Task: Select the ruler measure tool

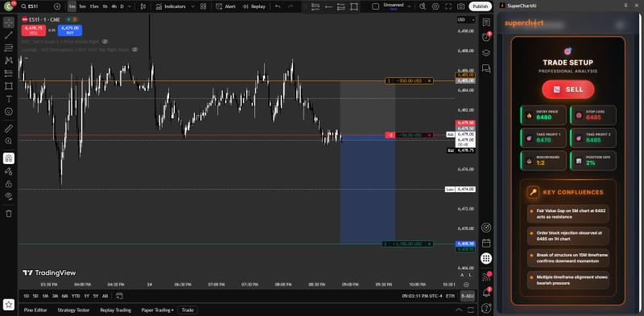Action: (9, 129)
